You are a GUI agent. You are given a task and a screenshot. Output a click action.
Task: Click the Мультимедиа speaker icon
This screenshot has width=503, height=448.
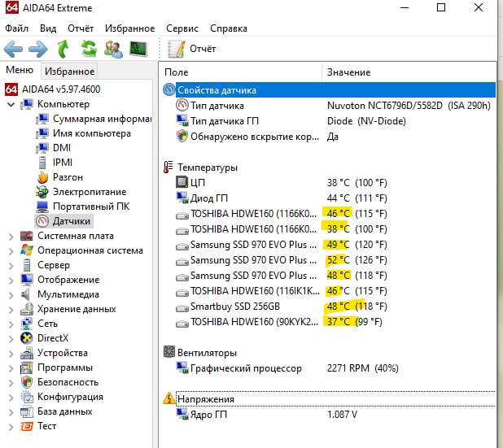pos(26,294)
